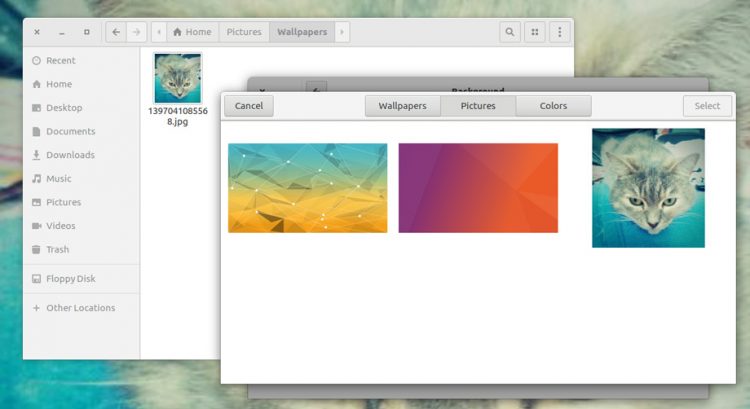Screen dimensions: 750x409
Task: Open search in Files window
Action: 510,32
